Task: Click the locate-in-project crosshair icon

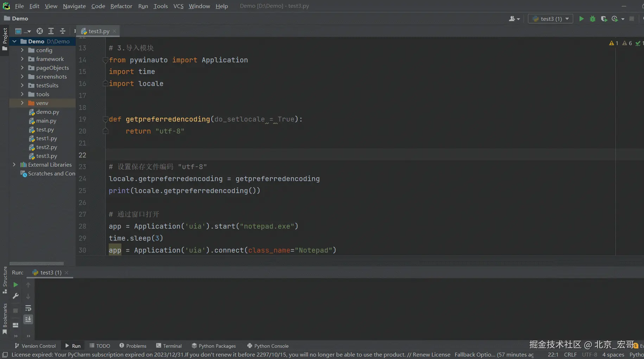Action: click(40, 31)
